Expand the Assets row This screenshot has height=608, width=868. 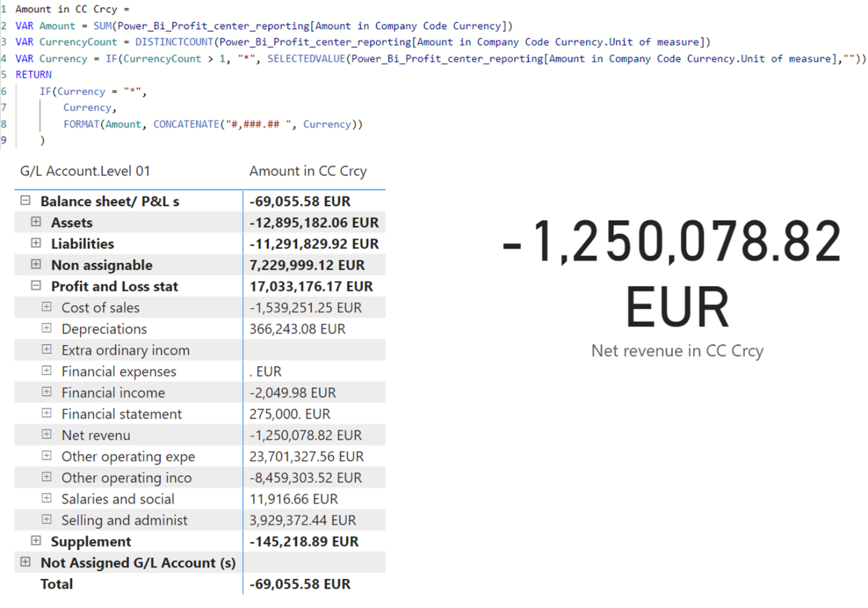[36, 222]
